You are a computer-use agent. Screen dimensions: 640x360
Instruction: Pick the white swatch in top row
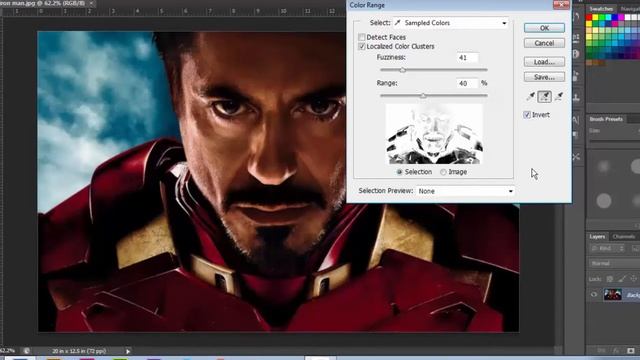627,17
